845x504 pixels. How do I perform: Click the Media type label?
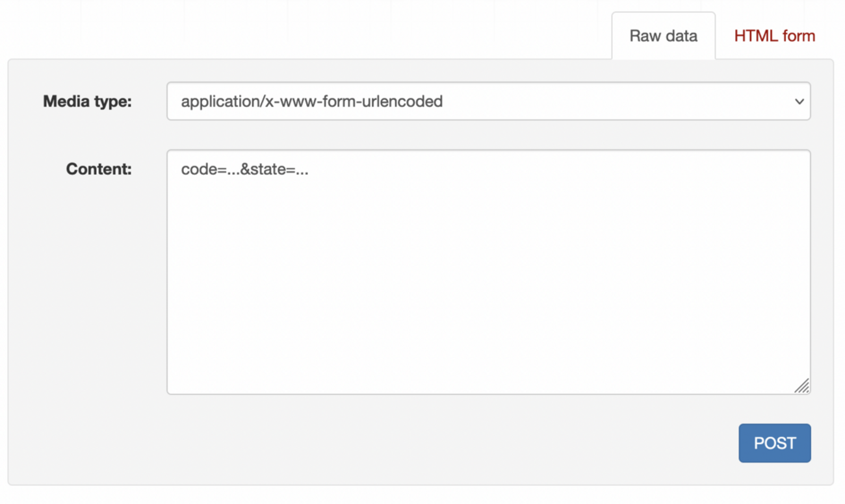(x=87, y=101)
